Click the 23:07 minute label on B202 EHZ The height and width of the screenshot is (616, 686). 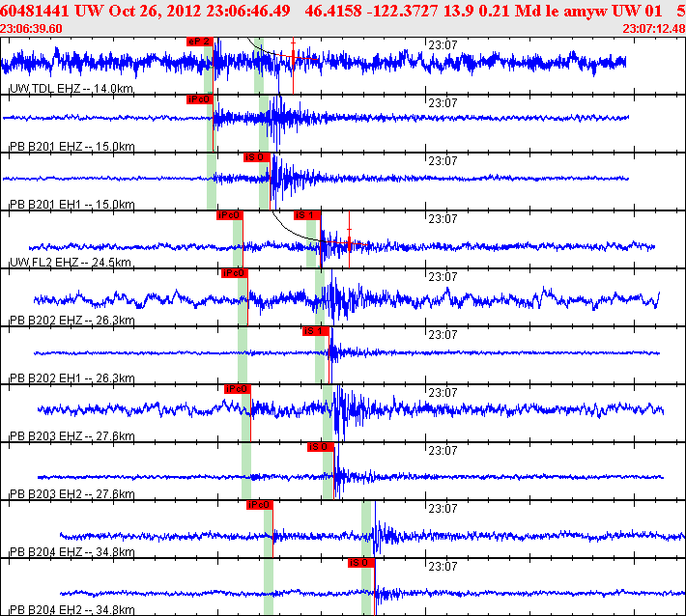click(x=443, y=277)
